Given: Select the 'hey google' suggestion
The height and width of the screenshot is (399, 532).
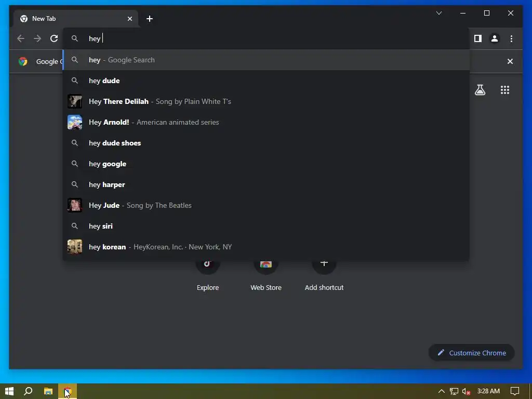Looking at the screenshot, I should [x=267, y=164].
